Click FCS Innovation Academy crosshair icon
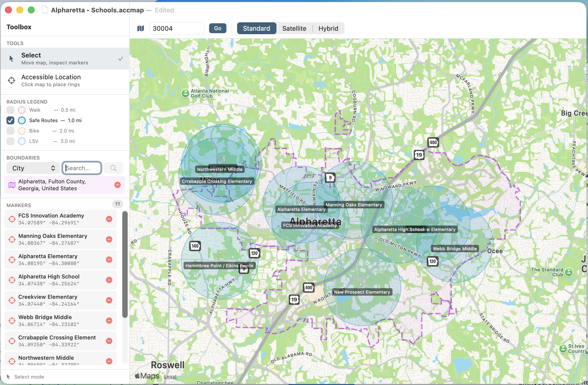Screen dimensions: 588x385 coord(12,219)
